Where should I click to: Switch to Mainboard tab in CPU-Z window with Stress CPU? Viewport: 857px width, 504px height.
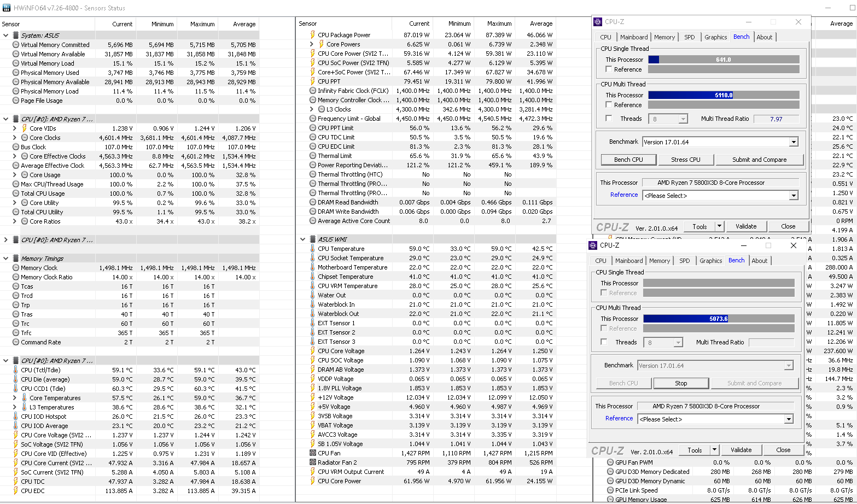click(634, 37)
